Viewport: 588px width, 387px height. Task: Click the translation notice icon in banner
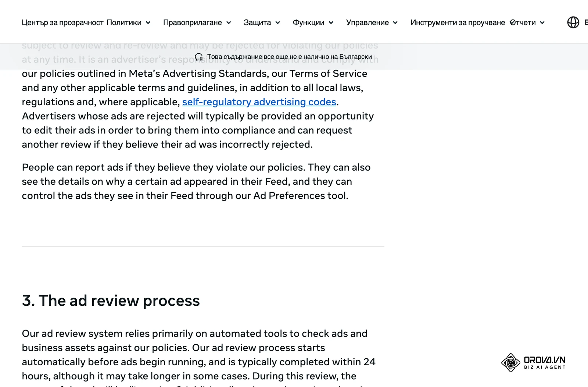pyautogui.click(x=199, y=57)
